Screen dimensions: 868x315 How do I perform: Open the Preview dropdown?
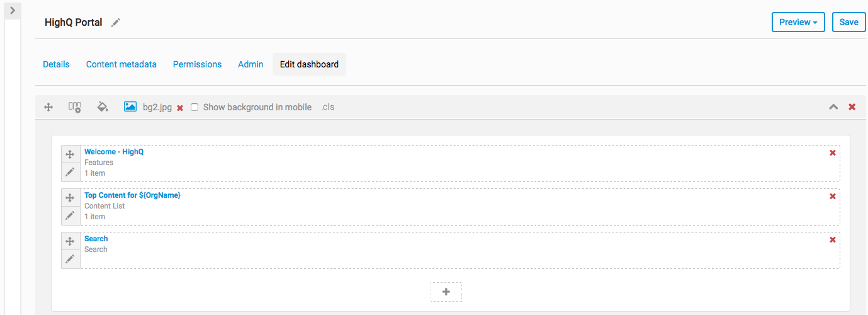[x=798, y=22]
